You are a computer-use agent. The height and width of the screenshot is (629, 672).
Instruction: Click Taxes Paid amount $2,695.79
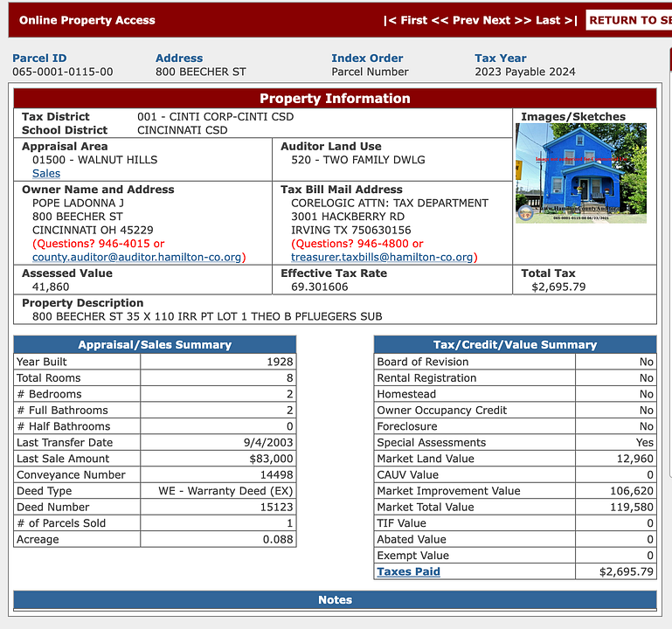click(627, 571)
